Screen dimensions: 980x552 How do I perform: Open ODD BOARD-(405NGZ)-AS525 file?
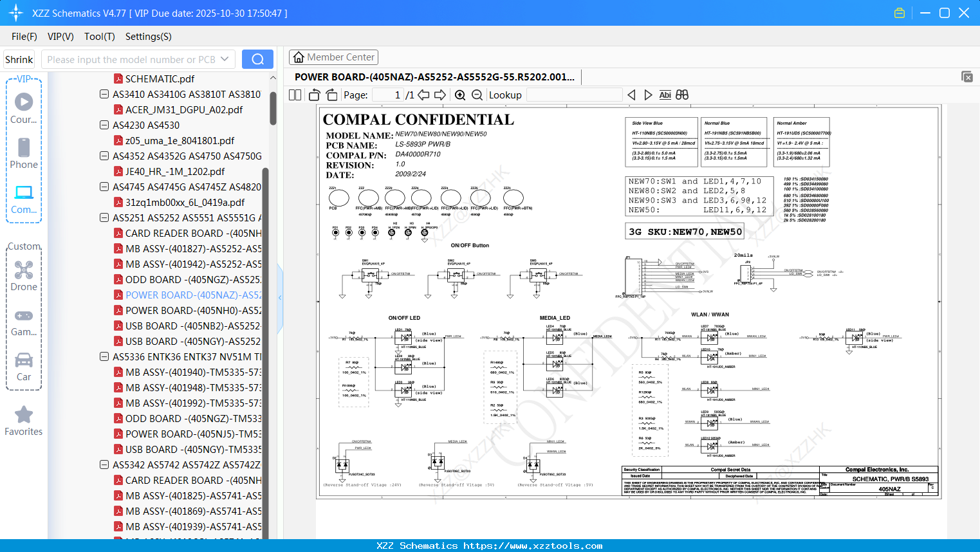(193, 279)
